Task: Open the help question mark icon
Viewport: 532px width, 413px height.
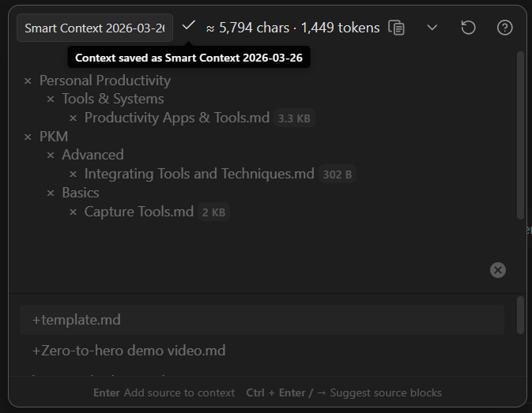Action: click(505, 28)
